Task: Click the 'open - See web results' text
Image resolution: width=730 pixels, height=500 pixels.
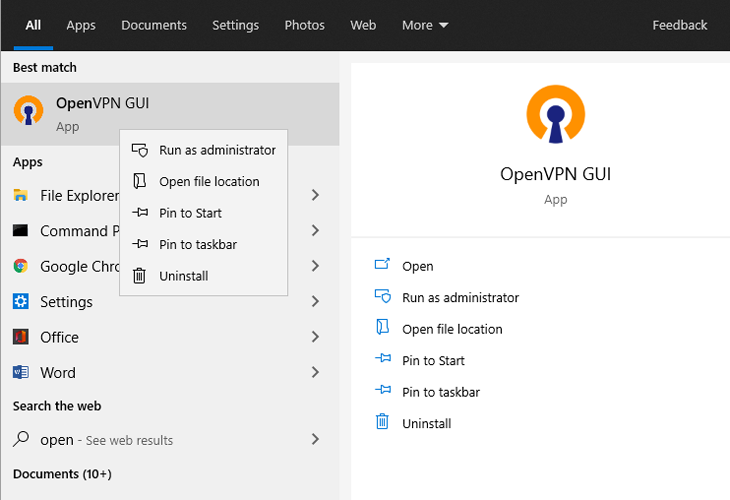Action: (106, 439)
